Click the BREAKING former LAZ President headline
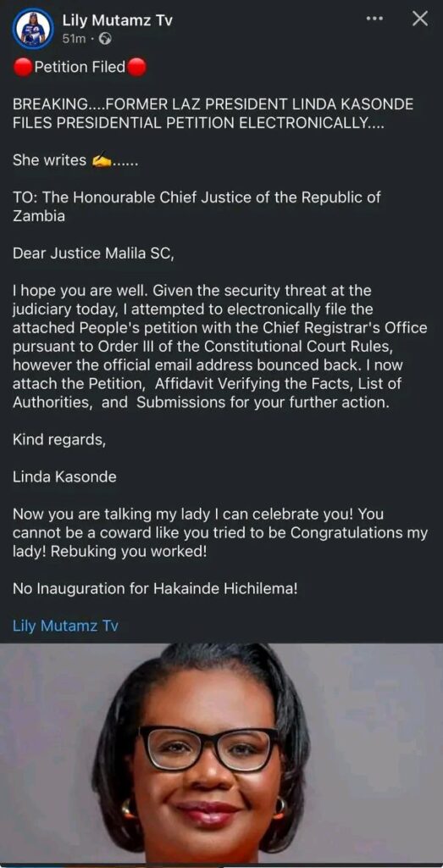 pos(213,114)
